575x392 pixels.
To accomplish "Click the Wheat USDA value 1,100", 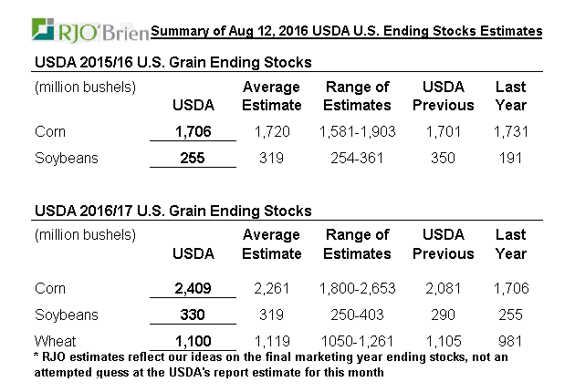I will [193, 340].
